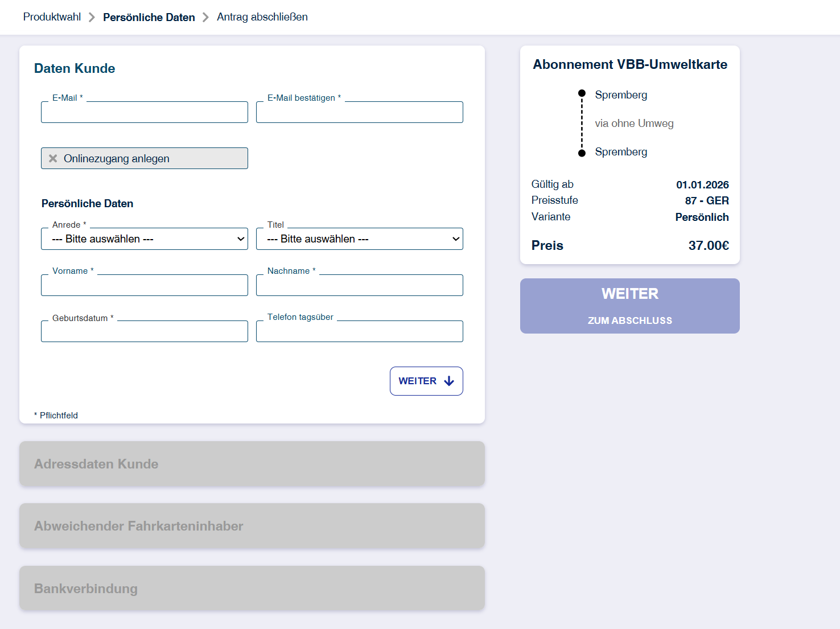Viewport: 840px width, 629px height.
Task: Focus the E-Mail bestätigen field
Action: click(359, 113)
